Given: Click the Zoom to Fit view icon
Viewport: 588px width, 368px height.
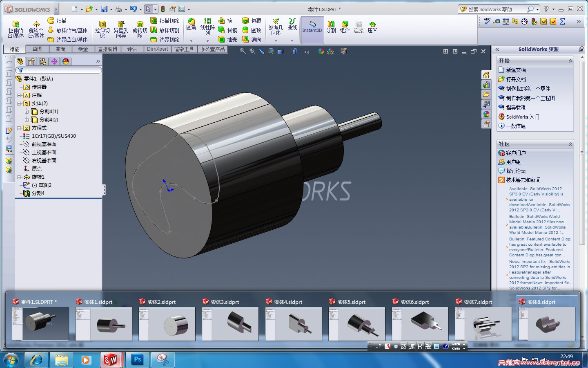Looking at the screenshot, I should pyautogui.click(x=243, y=51).
